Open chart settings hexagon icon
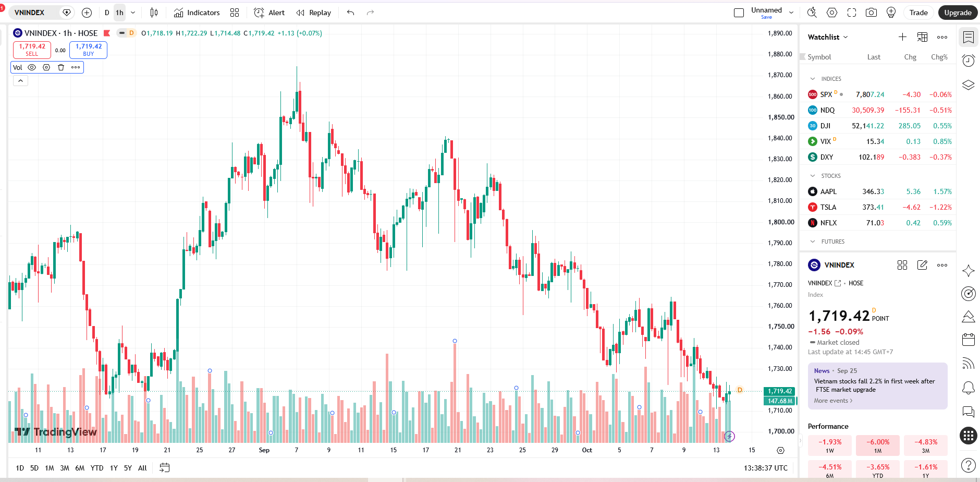 pyautogui.click(x=832, y=13)
